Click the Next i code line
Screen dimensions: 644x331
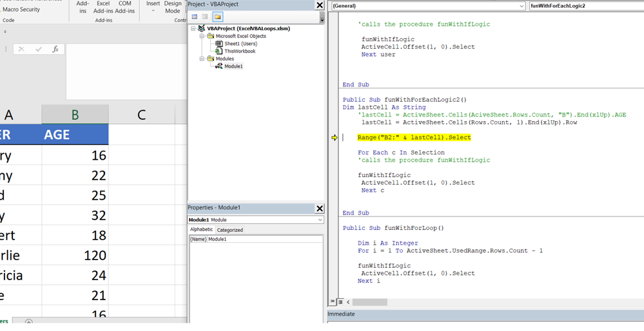(x=369, y=281)
